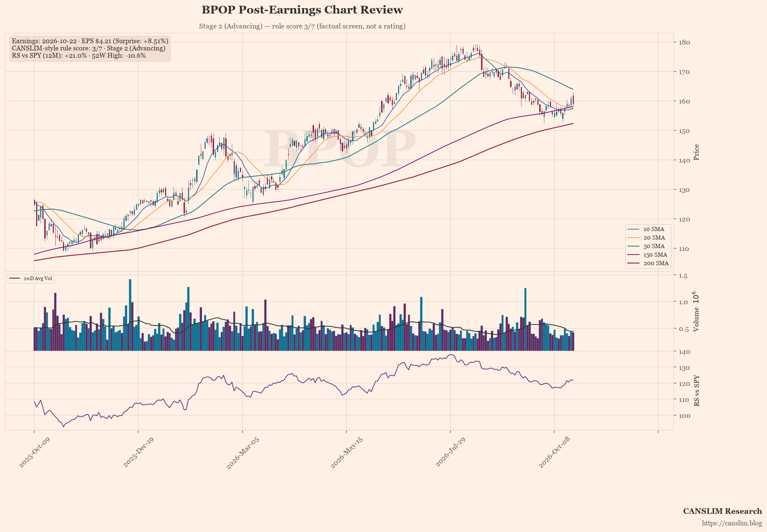The image size is (767, 532).
Task: Click the 'Volume 10^6' axis label
Action: point(695,312)
